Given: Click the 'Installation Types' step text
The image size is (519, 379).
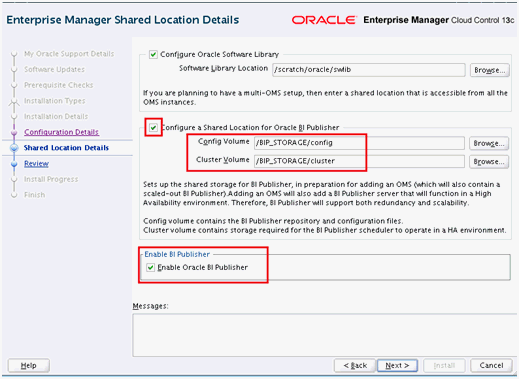Looking at the screenshot, I should [x=55, y=101].
